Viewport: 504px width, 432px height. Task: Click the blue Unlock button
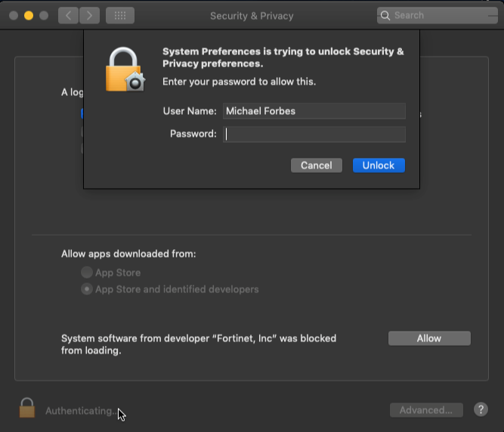[379, 165]
